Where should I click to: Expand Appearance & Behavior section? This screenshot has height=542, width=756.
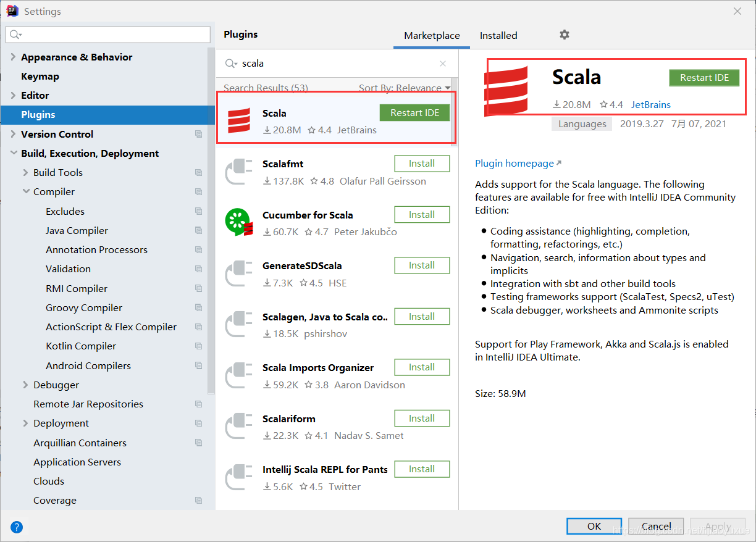[x=14, y=57]
